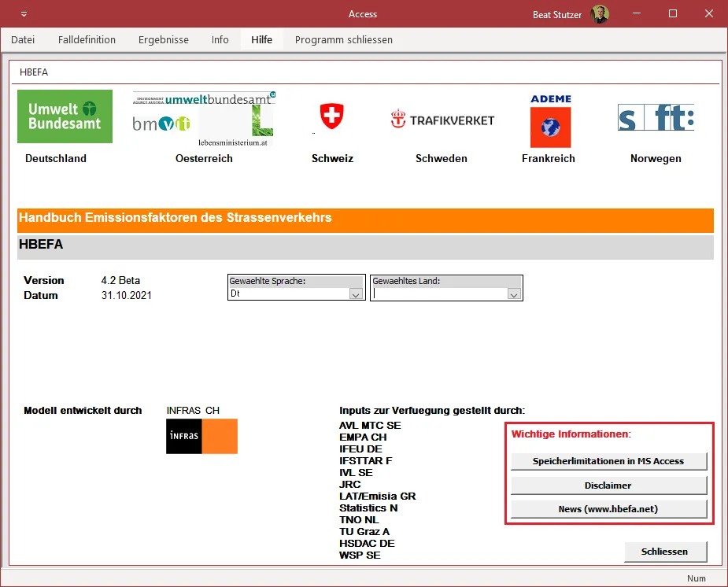
Task: Click the TNO NL entry
Action: [359, 519]
